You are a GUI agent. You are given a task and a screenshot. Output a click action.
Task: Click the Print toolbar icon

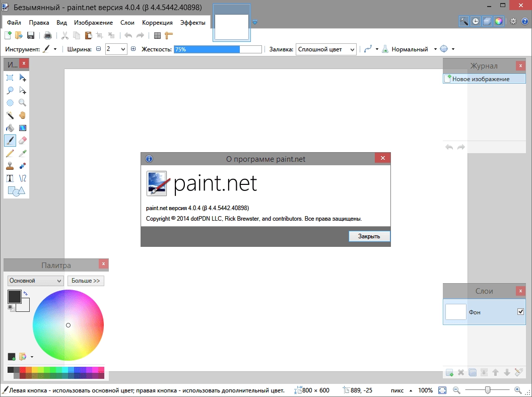pos(47,35)
